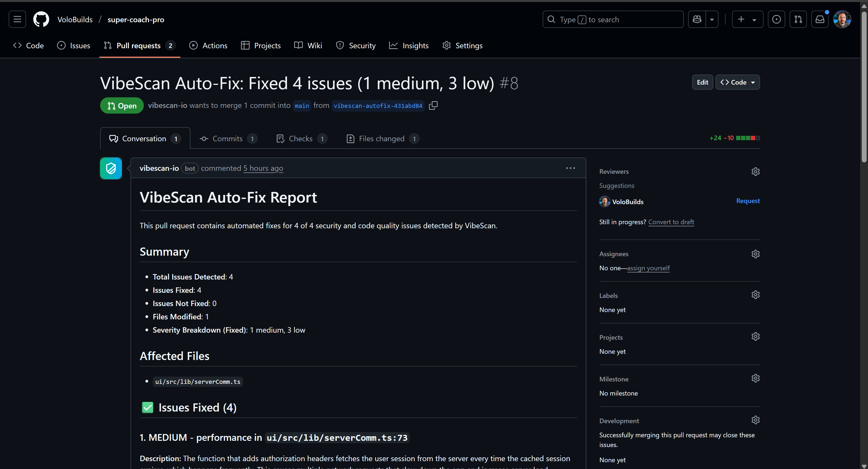Expand the Code dropdown button
Image resolution: width=868 pixels, height=469 pixels.
pos(737,82)
